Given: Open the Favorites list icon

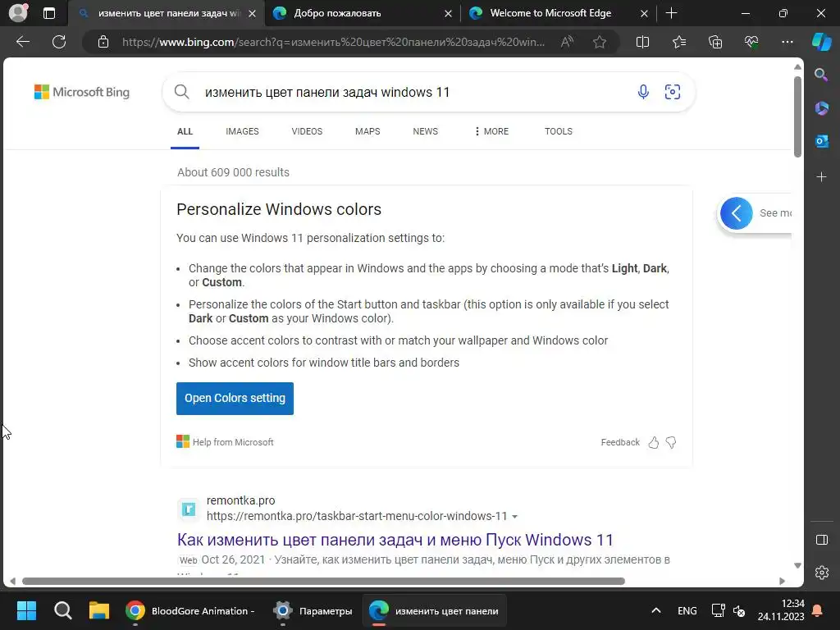Looking at the screenshot, I should [x=678, y=42].
